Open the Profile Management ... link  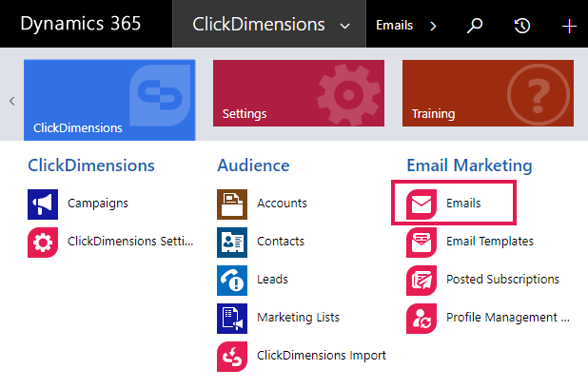point(508,317)
